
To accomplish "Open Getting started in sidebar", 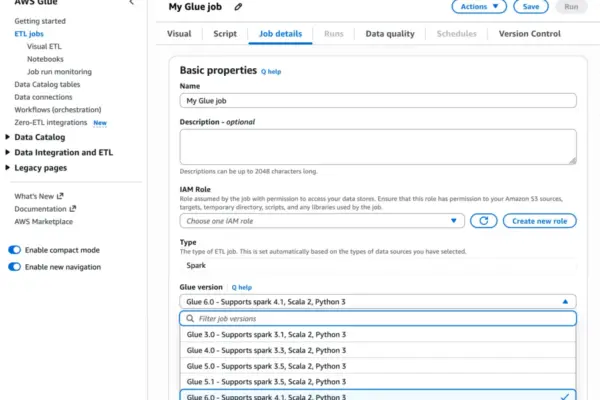I will pos(40,21).
